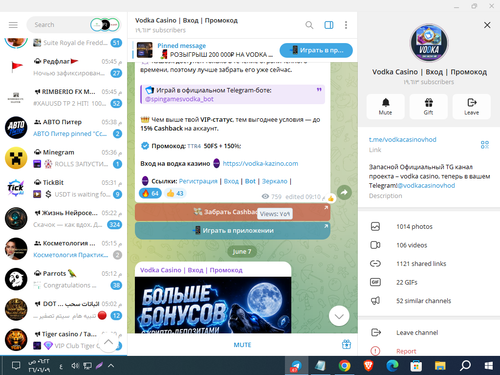Click the GIF icon
Image resolution: width=500 pixels, height=375 pixels.
tap(375, 282)
